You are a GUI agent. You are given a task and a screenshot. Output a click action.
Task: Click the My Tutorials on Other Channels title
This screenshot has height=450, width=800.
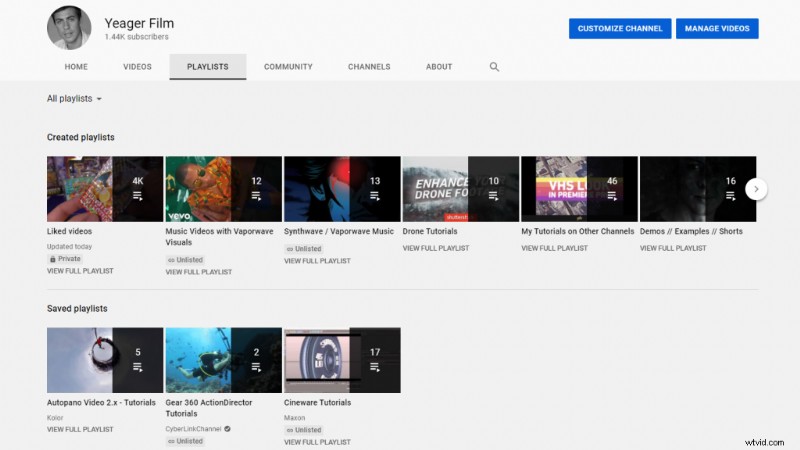(578, 231)
